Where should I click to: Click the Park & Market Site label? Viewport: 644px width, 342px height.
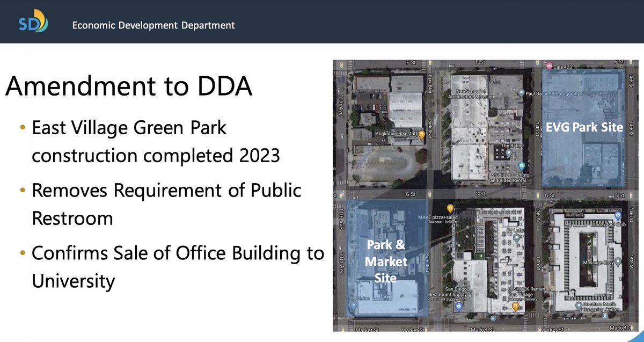(386, 262)
